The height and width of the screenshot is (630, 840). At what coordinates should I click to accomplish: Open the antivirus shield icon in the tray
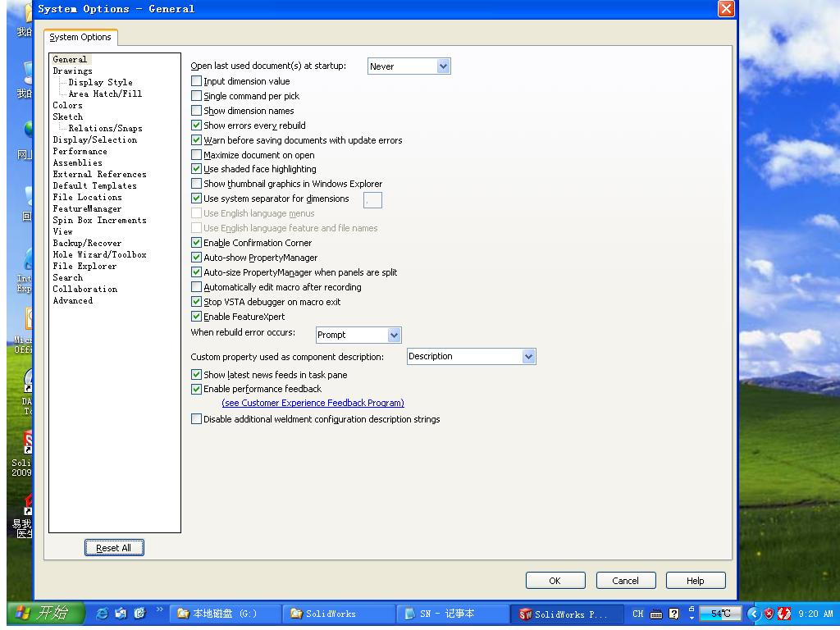(x=769, y=614)
